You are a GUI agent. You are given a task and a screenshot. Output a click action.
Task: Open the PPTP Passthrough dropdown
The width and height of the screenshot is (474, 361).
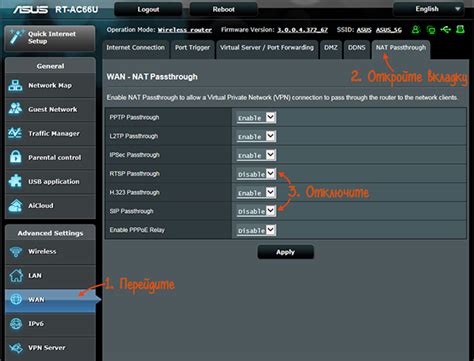[256, 117]
